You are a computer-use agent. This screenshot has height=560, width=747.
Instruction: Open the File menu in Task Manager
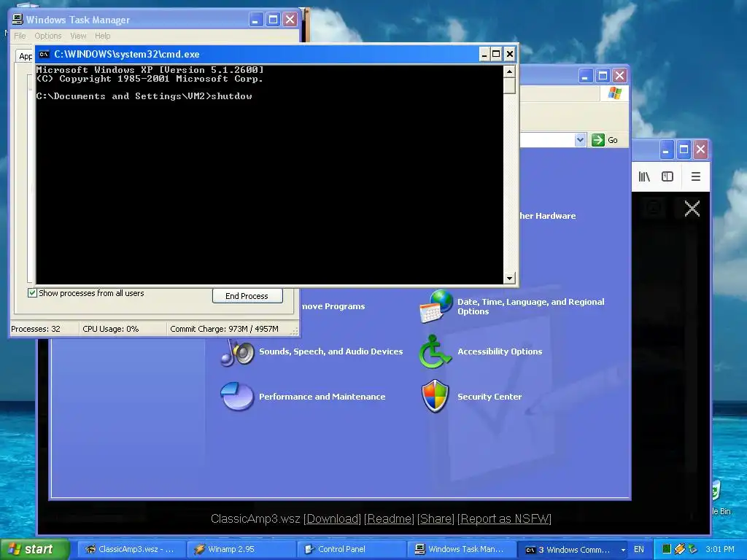point(20,36)
